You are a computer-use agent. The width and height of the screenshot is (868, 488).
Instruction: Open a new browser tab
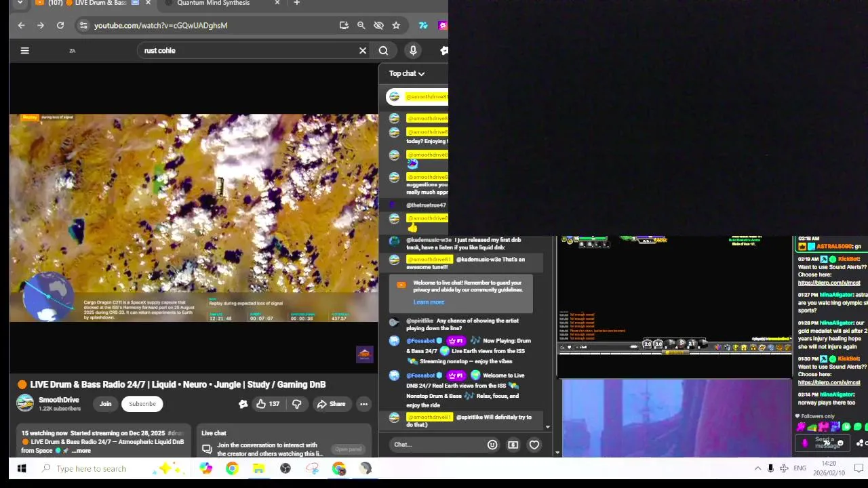[x=296, y=3]
